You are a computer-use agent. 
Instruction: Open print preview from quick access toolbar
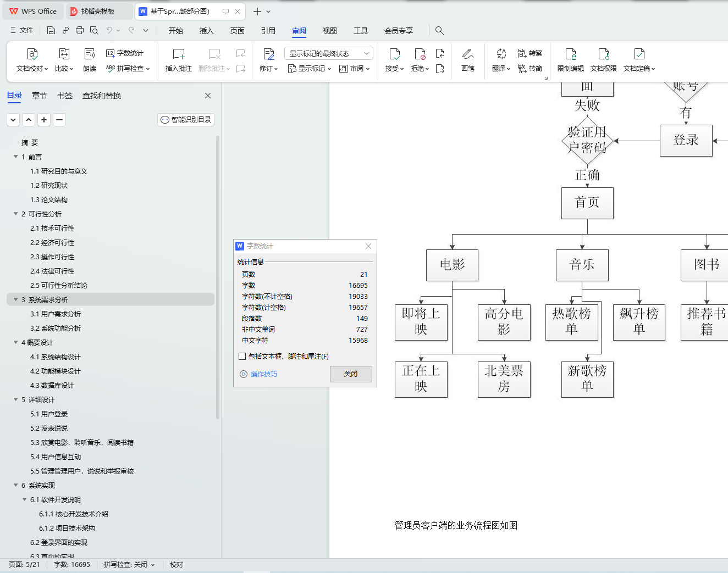pyautogui.click(x=94, y=30)
